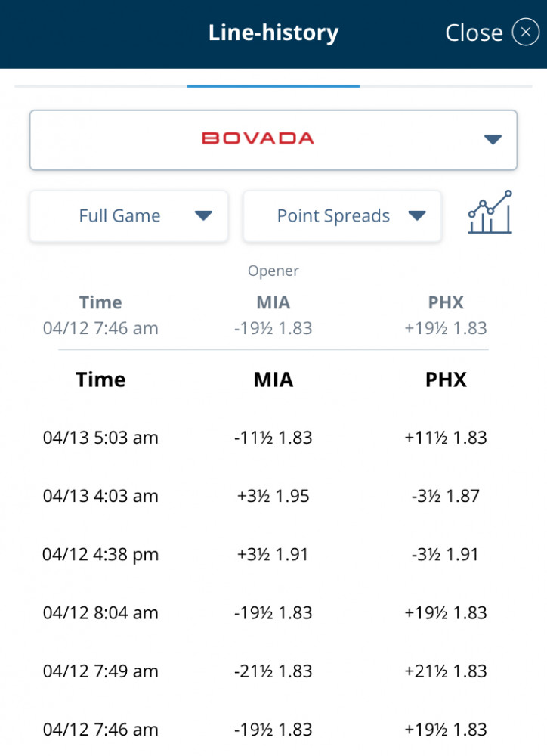The image size is (547, 756).
Task: Select the 04/13 5:03 am row time
Action: click(100, 438)
